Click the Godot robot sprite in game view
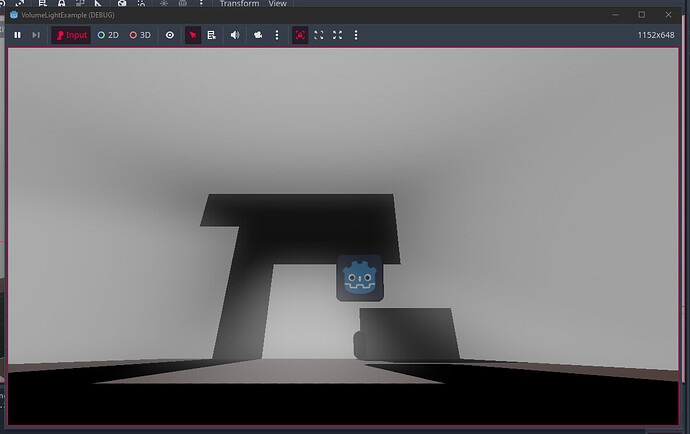The width and height of the screenshot is (690, 434). [x=360, y=278]
